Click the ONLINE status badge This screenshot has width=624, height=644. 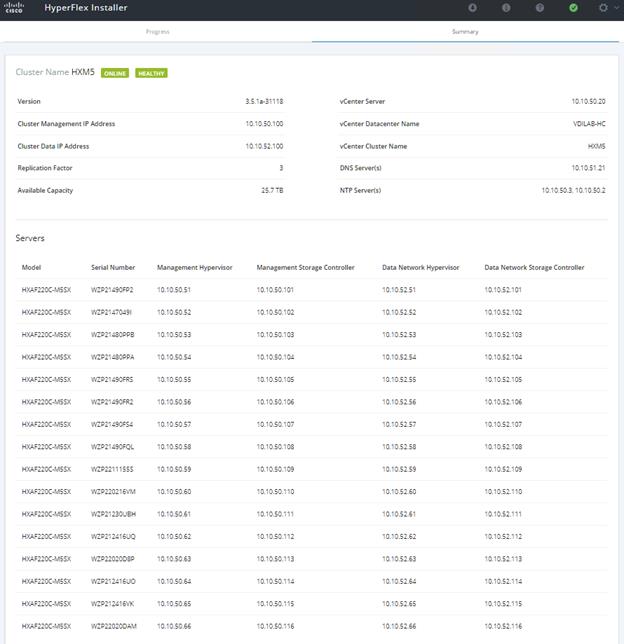[x=115, y=73]
